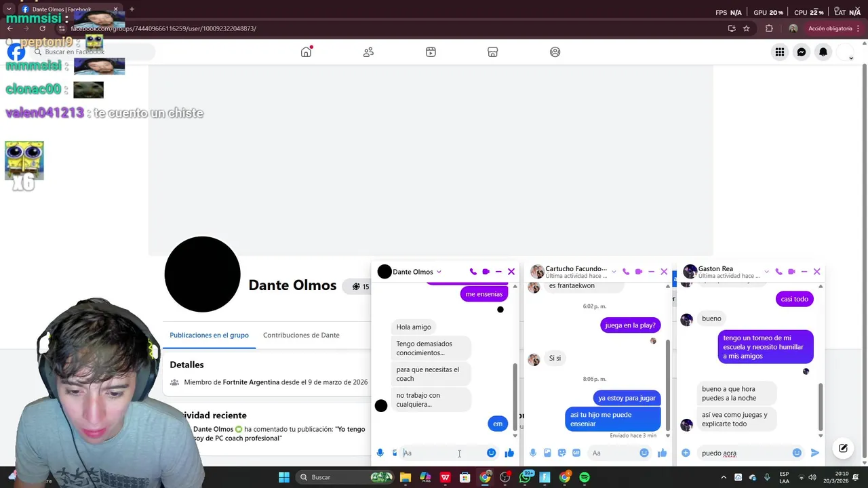Bookmark this page with the star icon

point(747,28)
